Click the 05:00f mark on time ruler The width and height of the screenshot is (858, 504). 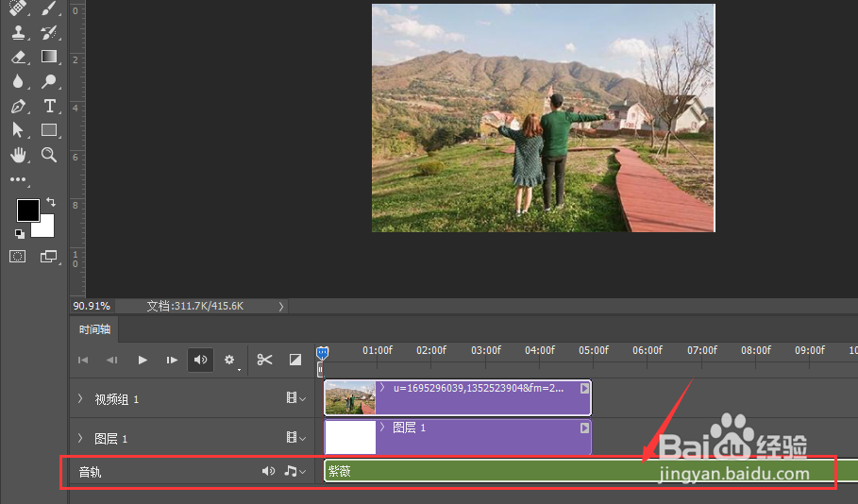pyautogui.click(x=594, y=350)
